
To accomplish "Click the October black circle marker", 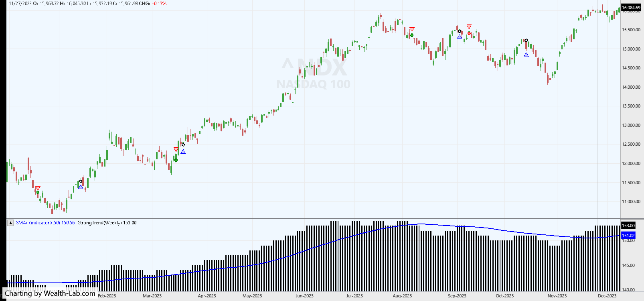I will (x=527, y=40).
